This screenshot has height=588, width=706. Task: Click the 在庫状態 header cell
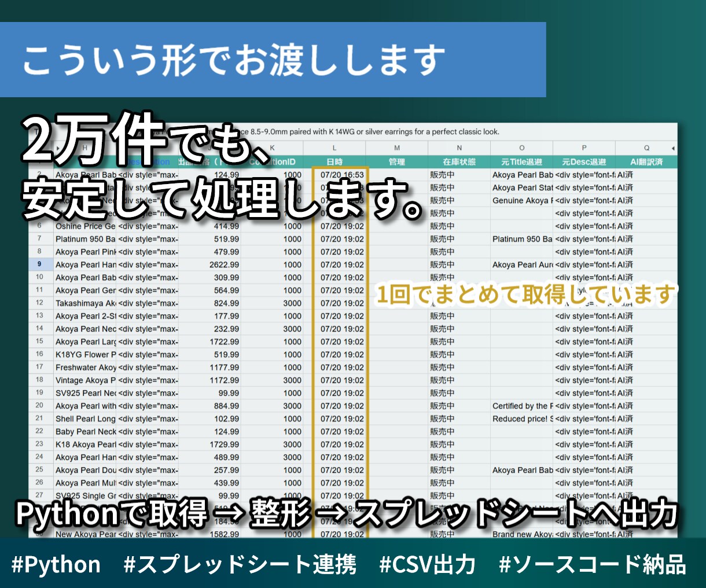tap(459, 162)
